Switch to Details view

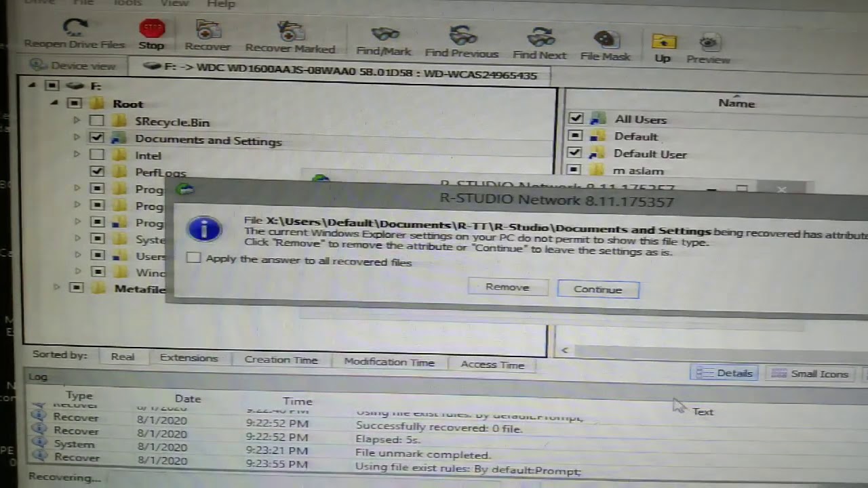click(x=724, y=373)
